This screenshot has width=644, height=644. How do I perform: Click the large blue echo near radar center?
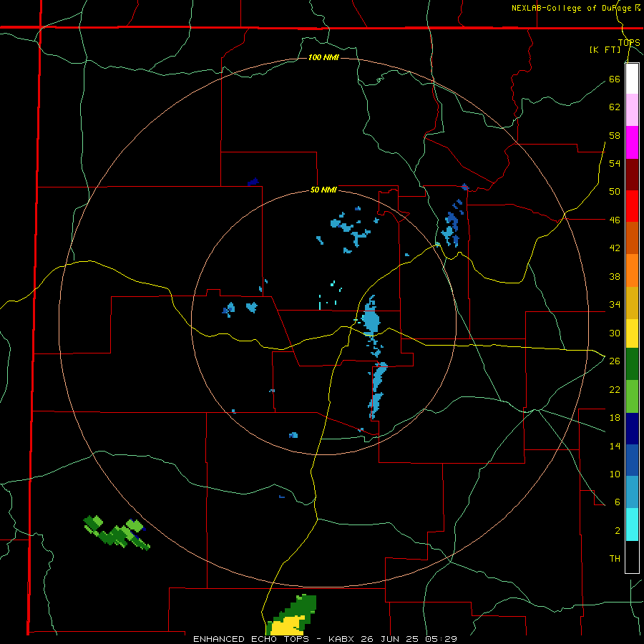pos(371,318)
